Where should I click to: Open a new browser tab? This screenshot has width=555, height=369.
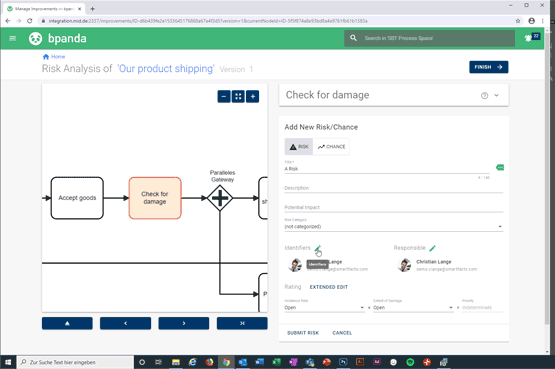pos(92,8)
